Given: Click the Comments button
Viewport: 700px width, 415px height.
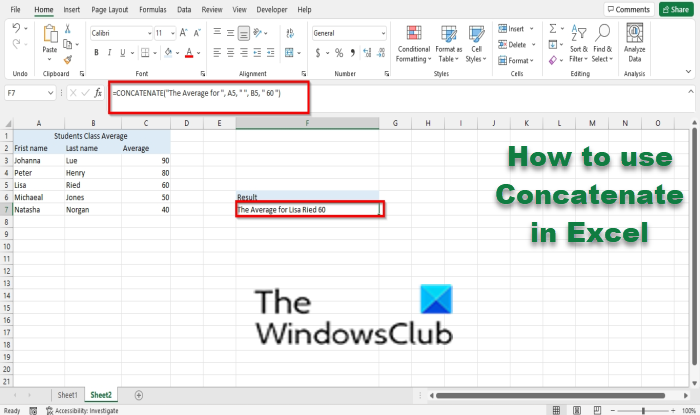Looking at the screenshot, I should pos(629,9).
